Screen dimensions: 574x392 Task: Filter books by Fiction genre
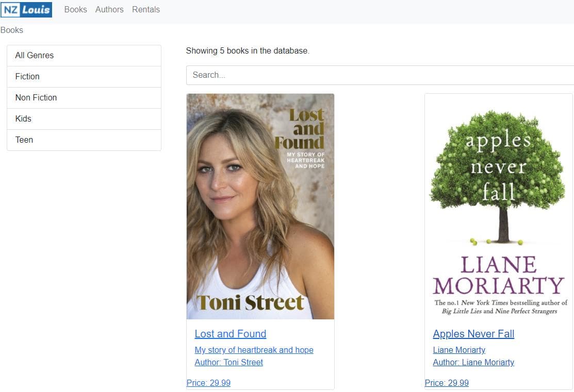[27, 76]
